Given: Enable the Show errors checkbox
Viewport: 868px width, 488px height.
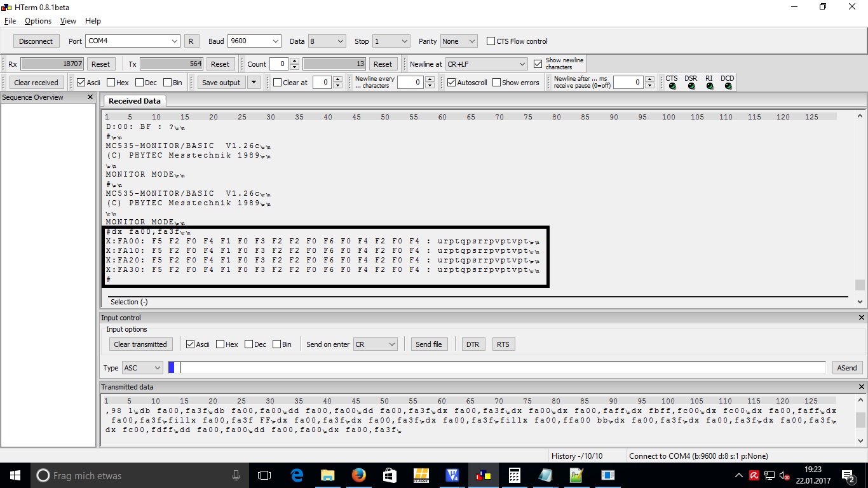Looking at the screenshot, I should tap(496, 83).
